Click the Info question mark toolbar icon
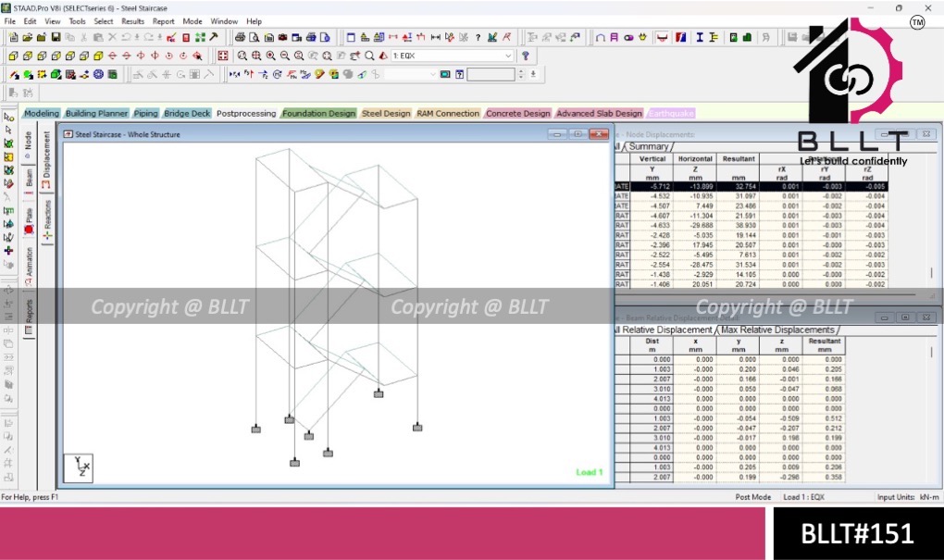Viewport: 944px width, 560px height. [478, 37]
